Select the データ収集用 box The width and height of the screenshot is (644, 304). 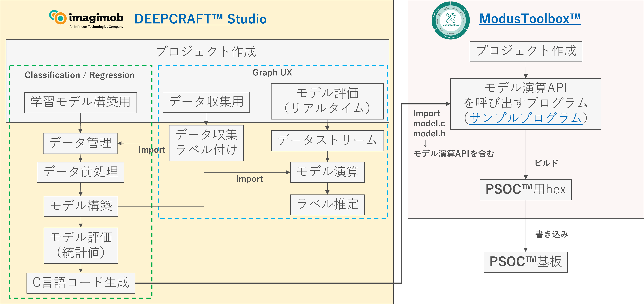pyautogui.click(x=206, y=102)
